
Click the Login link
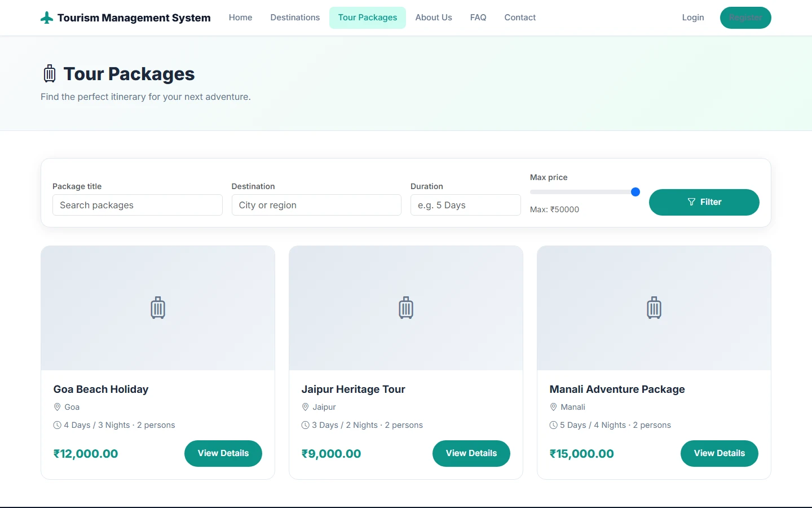tap(693, 17)
